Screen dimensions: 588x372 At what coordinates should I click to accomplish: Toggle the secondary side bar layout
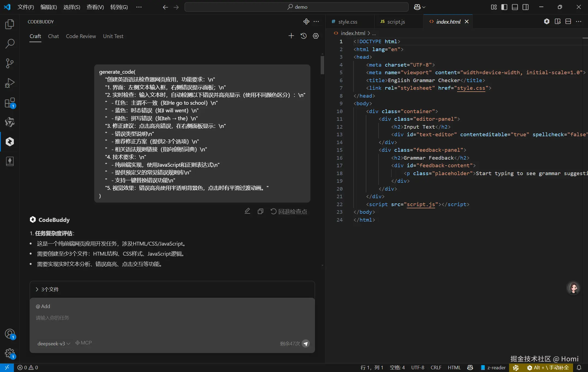[x=526, y=7]
